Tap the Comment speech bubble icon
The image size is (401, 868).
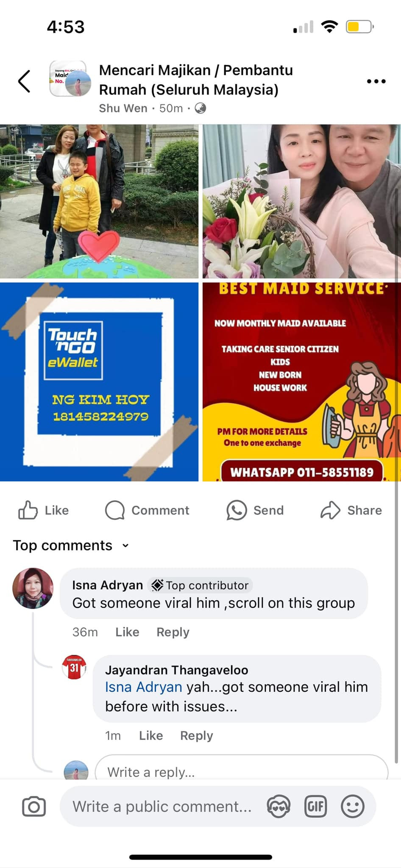point(115,510)
